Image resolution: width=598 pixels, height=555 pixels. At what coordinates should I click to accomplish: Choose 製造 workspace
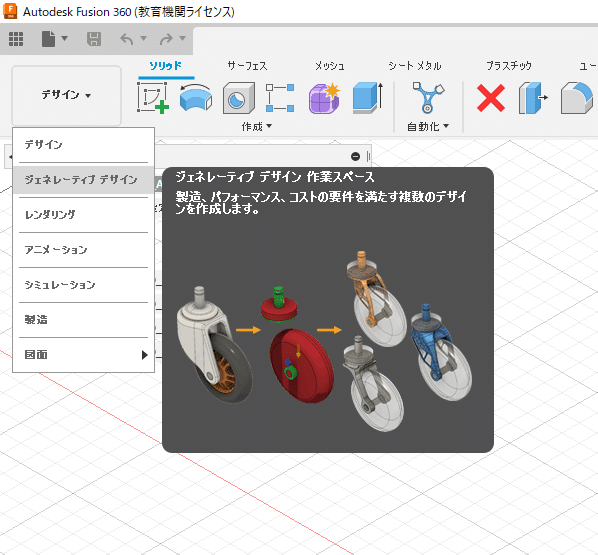coord(84,320)
